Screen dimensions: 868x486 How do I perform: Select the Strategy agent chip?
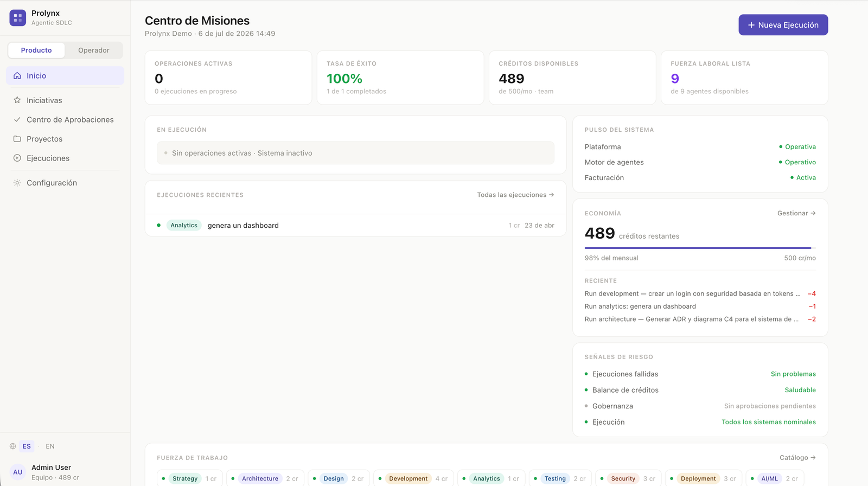pos(189,478)
